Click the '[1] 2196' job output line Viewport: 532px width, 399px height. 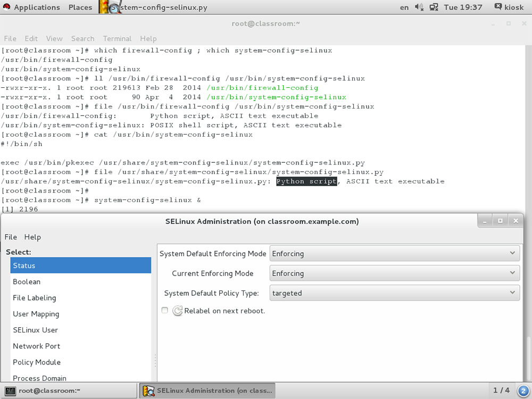(x=19, y=209)
